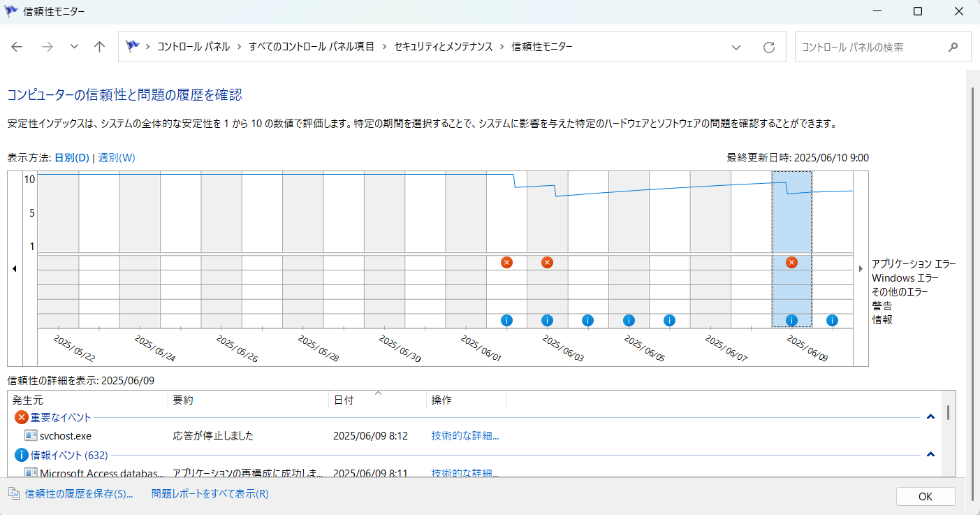Open 技術的な詳細 for svchost.exe

coord(465,436)
